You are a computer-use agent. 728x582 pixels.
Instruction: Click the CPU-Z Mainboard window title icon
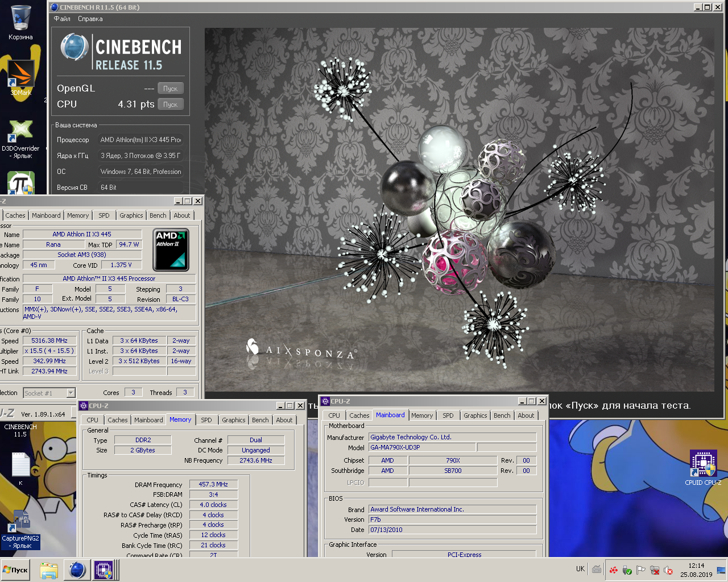coord(325,401)
